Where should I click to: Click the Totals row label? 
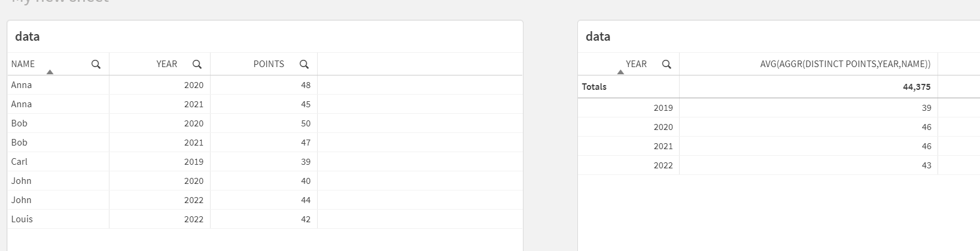coord(594,87)
